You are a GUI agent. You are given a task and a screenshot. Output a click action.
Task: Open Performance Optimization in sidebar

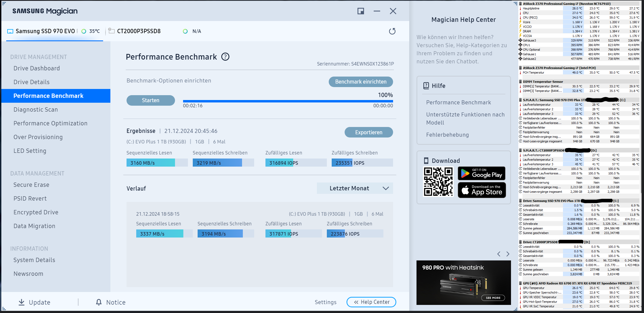pyautogui.click(x=50, y=123)
